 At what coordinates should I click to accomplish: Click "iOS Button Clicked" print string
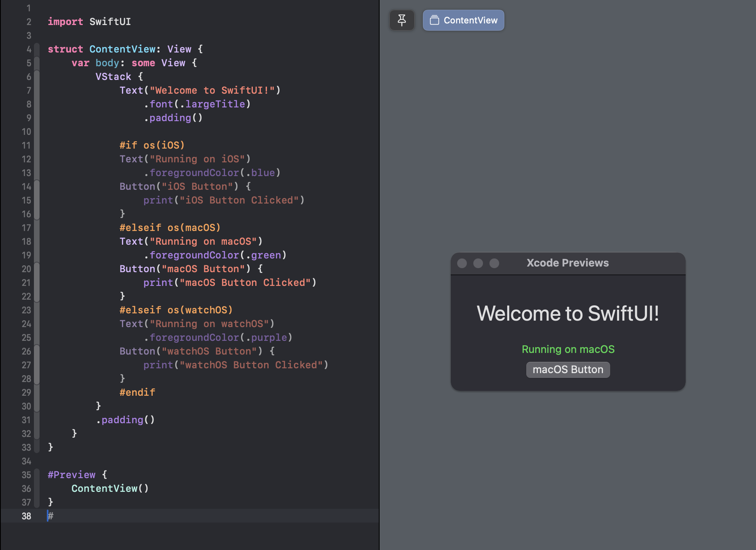[x=239, y=200]
